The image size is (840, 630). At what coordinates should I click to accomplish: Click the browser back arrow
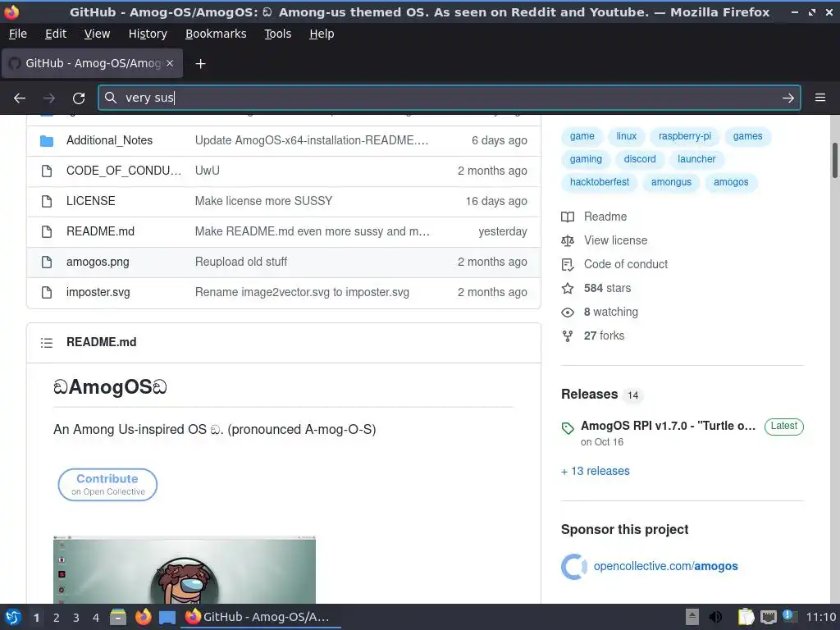pos(20,98)
